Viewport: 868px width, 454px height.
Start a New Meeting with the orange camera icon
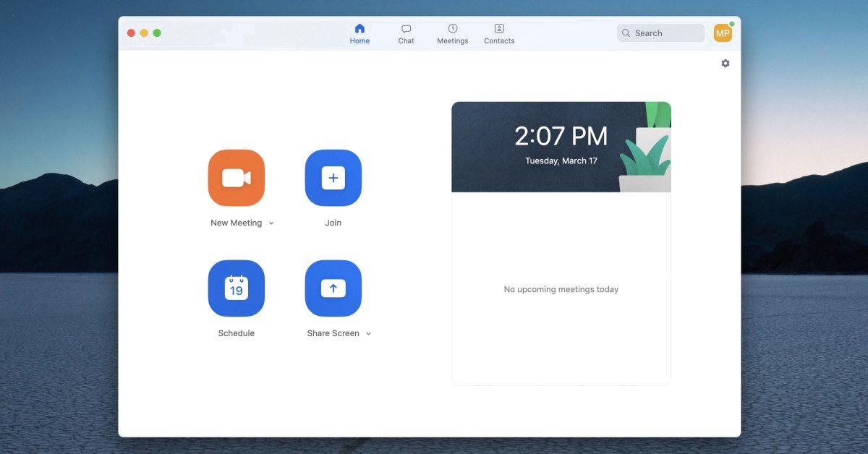[x=237, y=178]
